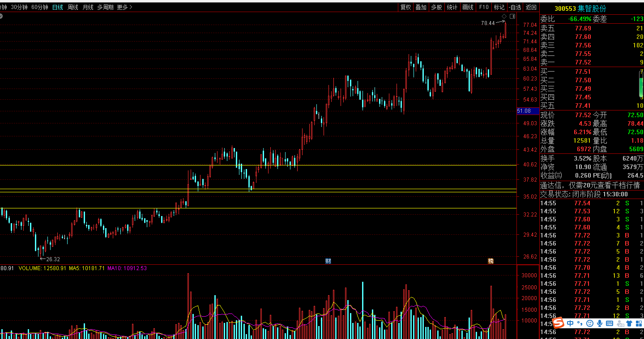Select the 周线 weekly chart period
This screenshot has height=339, width=644.
pyautogui.click(x=73, y=7)
